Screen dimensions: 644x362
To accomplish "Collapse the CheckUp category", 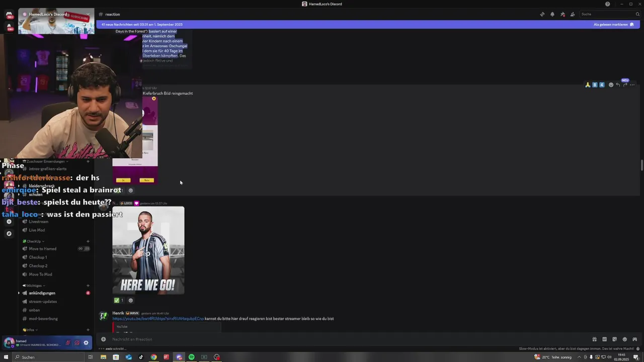I will [33, 241].
